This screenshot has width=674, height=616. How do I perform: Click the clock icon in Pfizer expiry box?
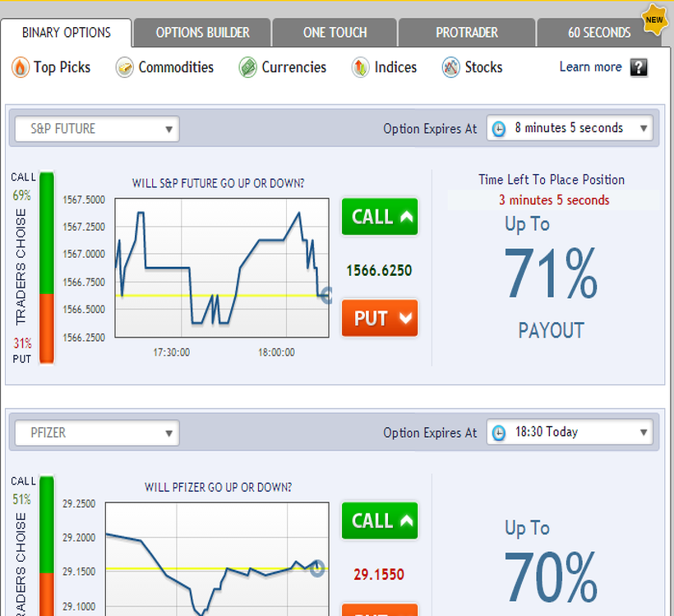click(x=499, y=433)
